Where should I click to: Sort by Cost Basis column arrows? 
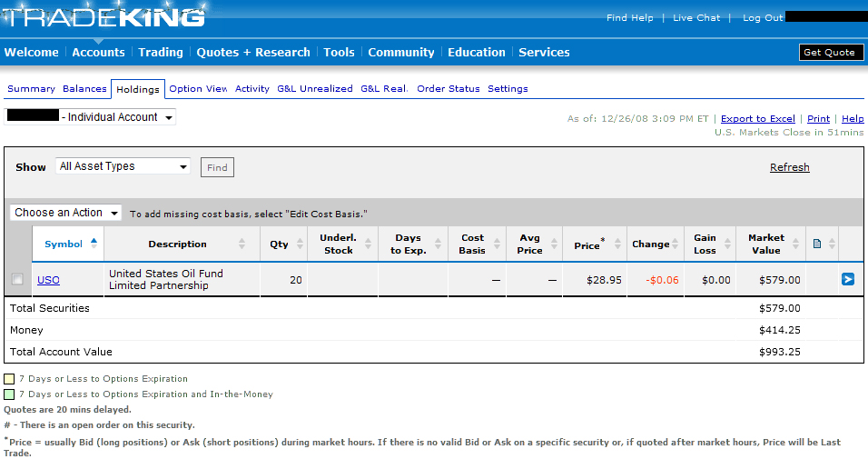pyautogui.click(x=497, y=244)
